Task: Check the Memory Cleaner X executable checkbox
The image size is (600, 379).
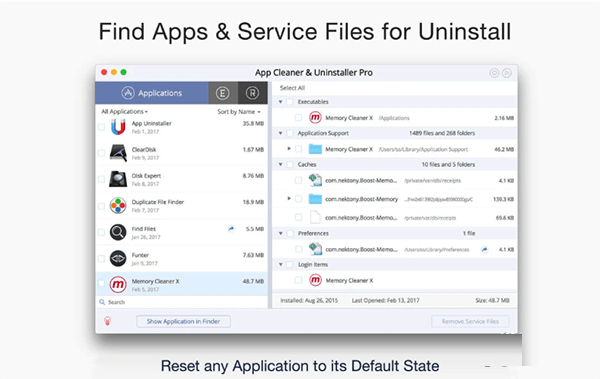Action: [298, 118]
